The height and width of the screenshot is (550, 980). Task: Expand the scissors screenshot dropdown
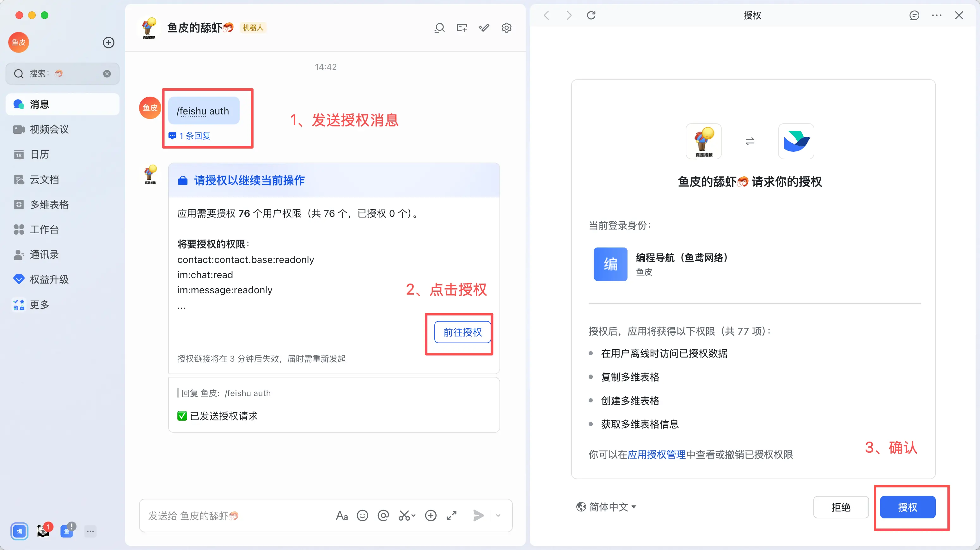tap(413, 516)
